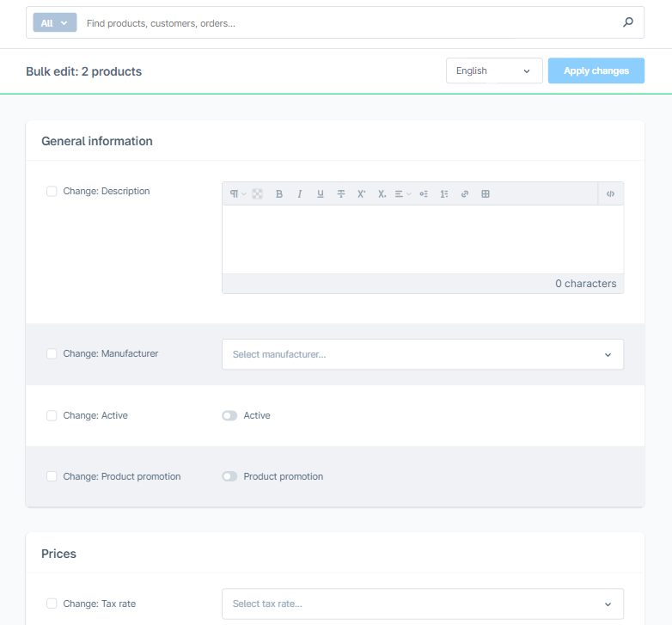This screenshot has width=672, height=625.
Task: Insert a table into the description
Action: click(486, 194)
